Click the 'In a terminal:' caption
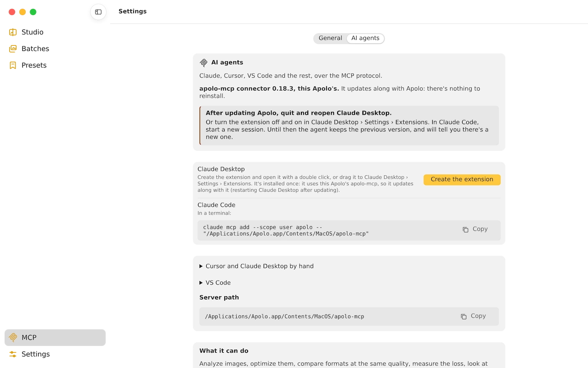 (215, 213)
